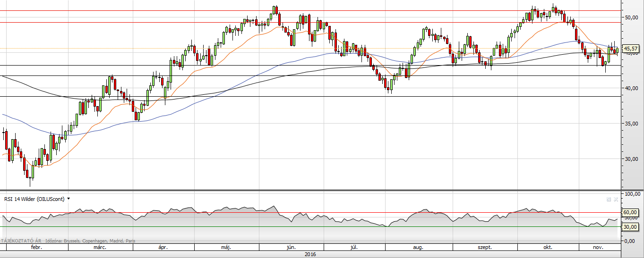Click the 0,00 RSI axis label
The height and width of the screenshot is (258, 644).
pos(630,241)
